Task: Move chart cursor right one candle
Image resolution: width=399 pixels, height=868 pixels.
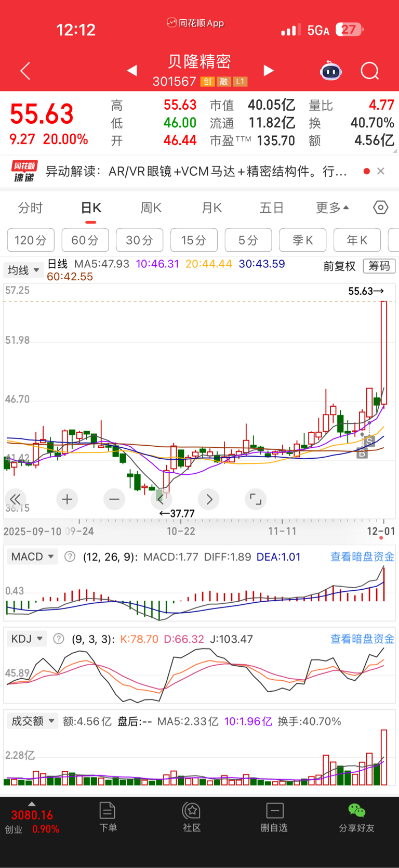Action: (x=209, y=500)
